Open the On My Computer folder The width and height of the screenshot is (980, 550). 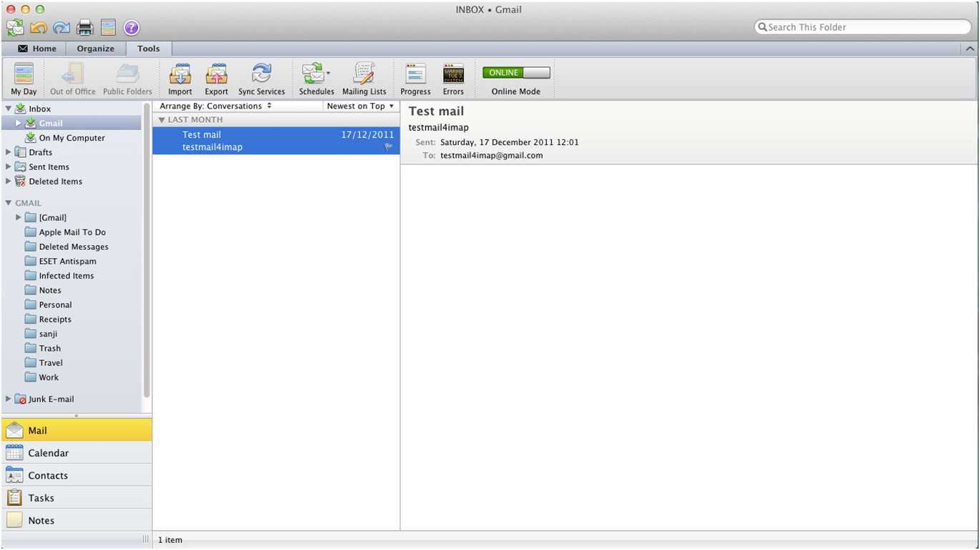[x=71, y=138]
